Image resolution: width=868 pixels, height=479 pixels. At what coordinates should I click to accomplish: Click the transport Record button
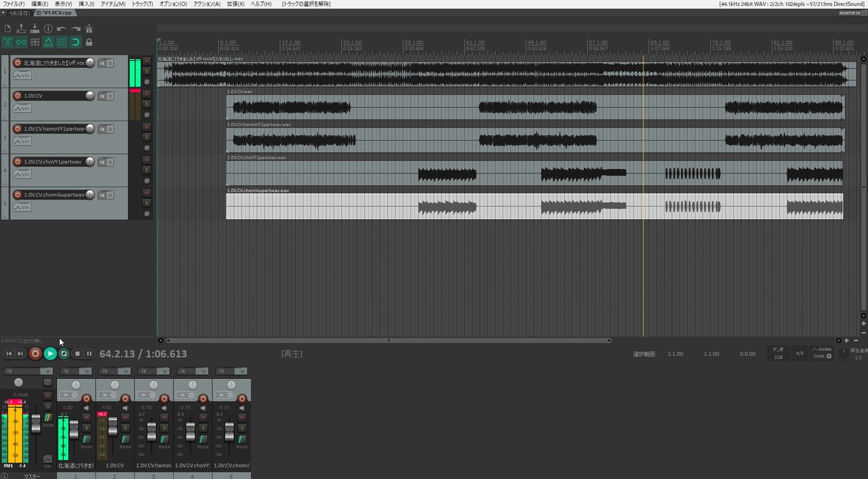click(x=35, y=353)
